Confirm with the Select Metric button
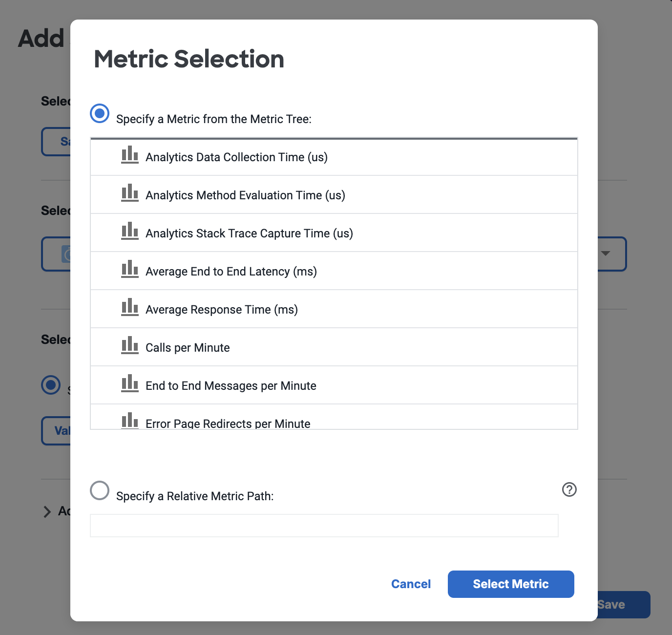The image size is (672, 635). pos(511,584)
